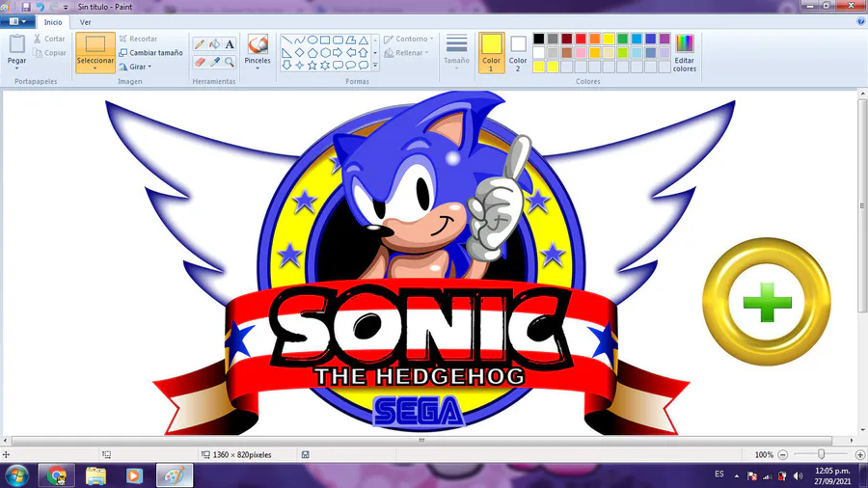Click Cortar in the clipboard group
The image size is (868, 488).
(49, 39)
